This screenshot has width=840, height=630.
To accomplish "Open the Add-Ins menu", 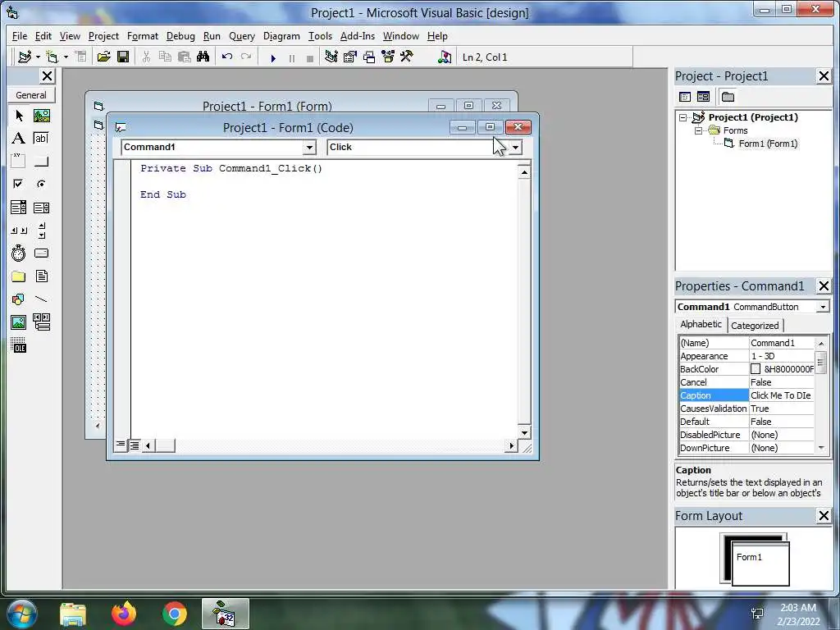I will tap(358, 36).
